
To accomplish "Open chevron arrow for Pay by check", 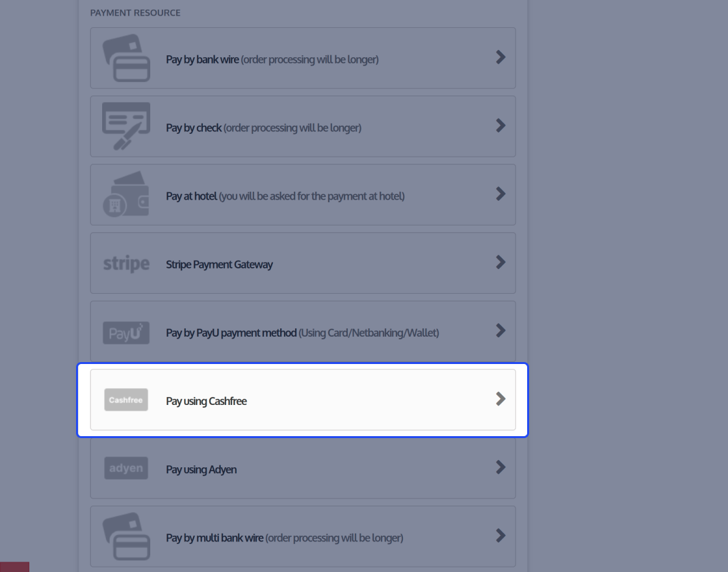I will [500, 125].
